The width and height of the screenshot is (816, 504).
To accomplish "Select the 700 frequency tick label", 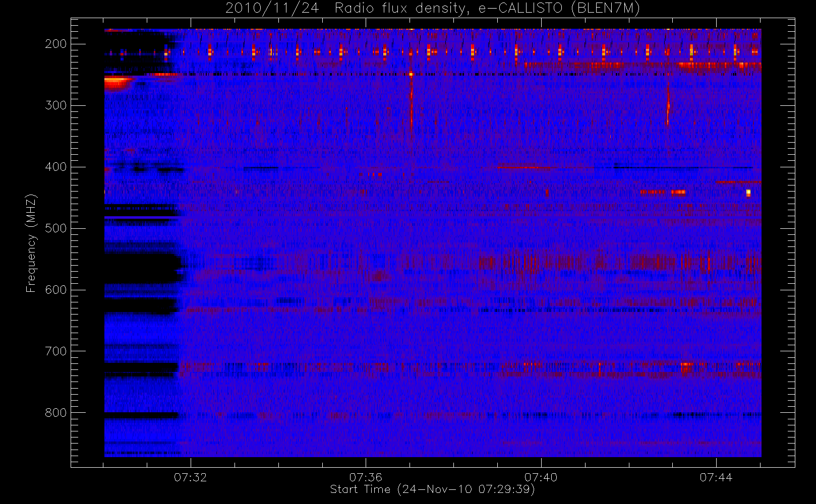I will tap(56, 351).
